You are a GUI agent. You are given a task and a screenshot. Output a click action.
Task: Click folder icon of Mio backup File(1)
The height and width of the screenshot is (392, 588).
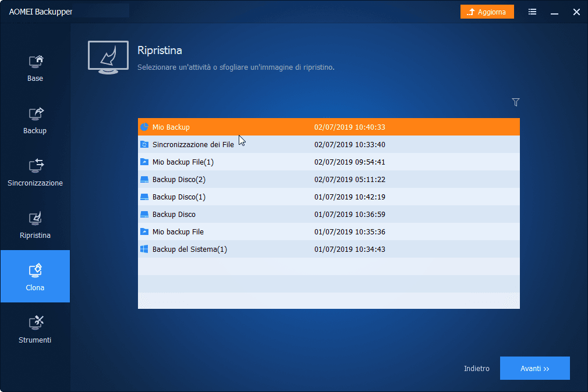click(x=144, y=162)
